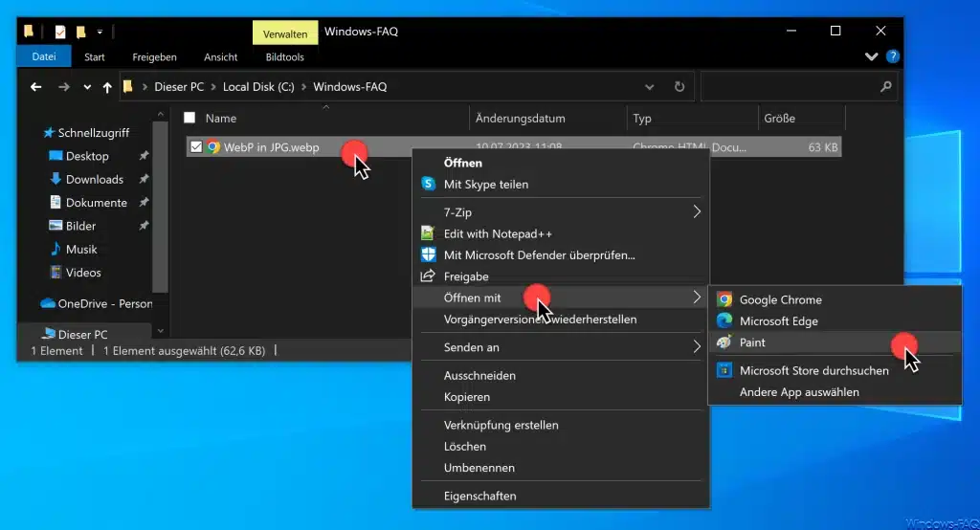Sort by the Typ column header

click(642, 118)
